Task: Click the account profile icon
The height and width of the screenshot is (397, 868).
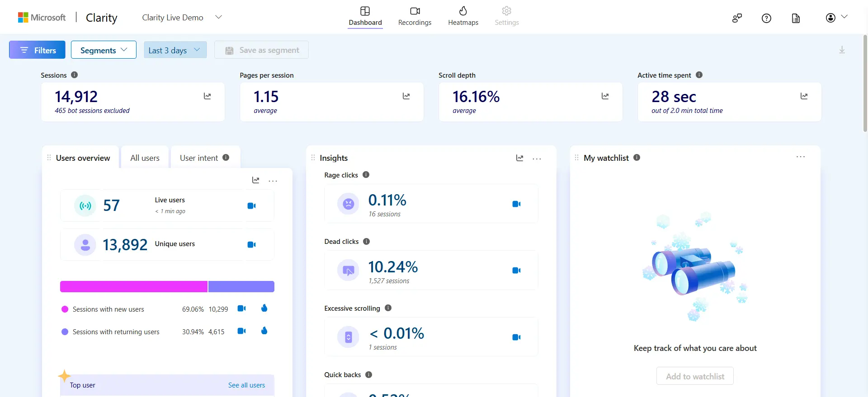Action: click(830, 18)
